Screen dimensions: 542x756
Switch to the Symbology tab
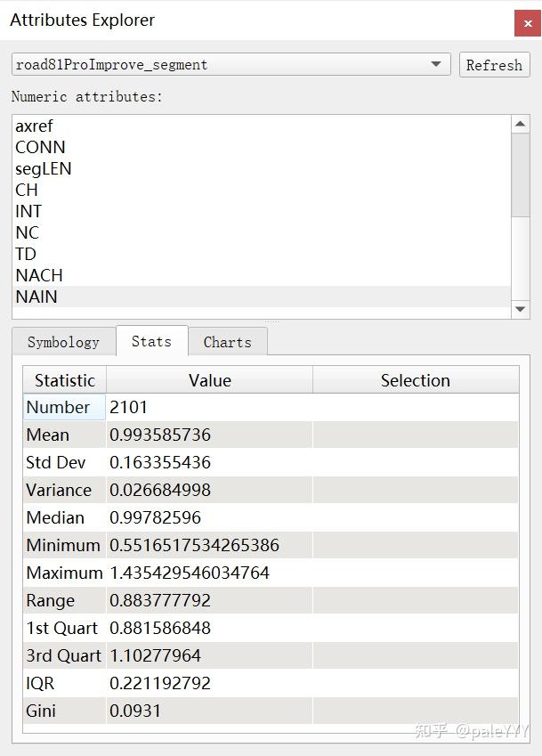62,341
